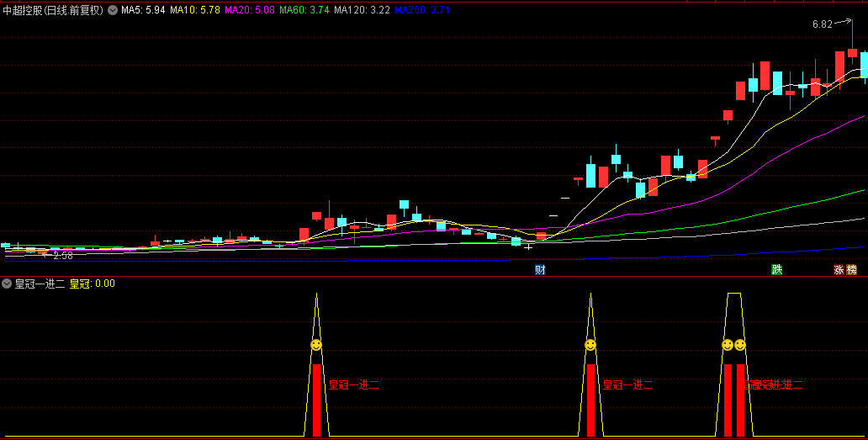868x440 pixels.
Task: Click the left smiley of the paired signals
Action: click(x=728, y=345)
